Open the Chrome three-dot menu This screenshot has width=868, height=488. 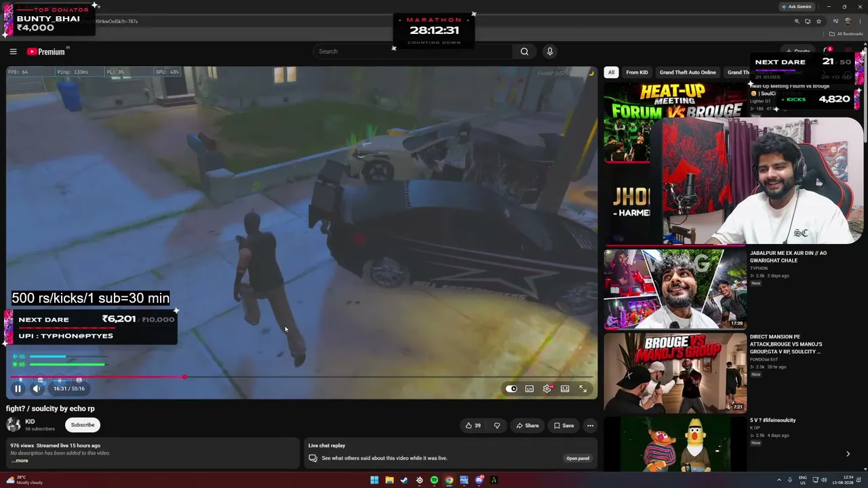click(x=860, y=21)
